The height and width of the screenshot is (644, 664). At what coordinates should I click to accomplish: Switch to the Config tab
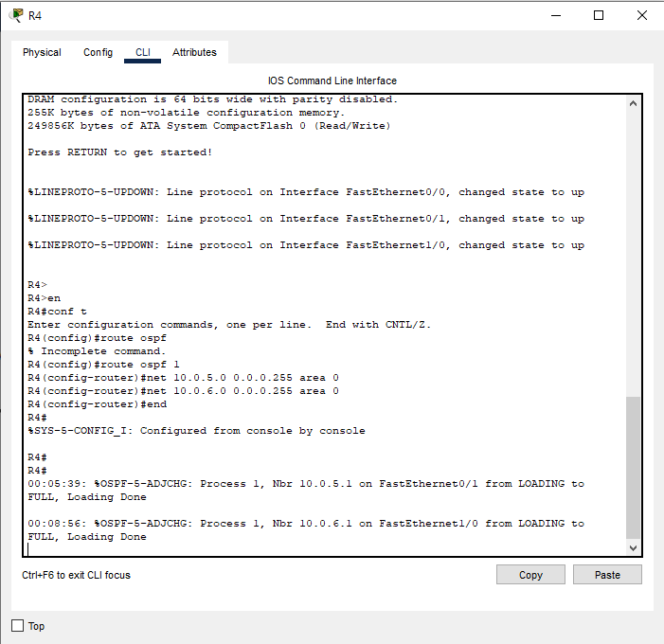pyautogui.click(x=98, y=52)
